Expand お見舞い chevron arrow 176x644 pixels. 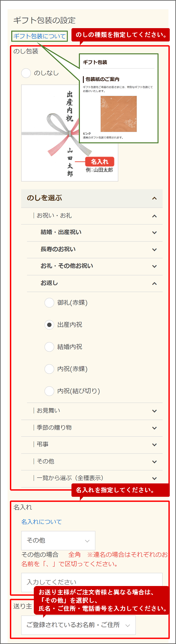coord(154,411)
